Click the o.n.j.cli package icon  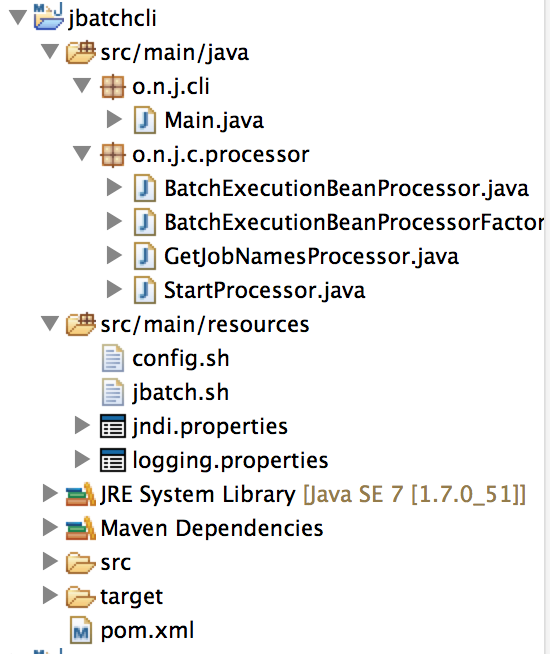click(x=113, y=87)
